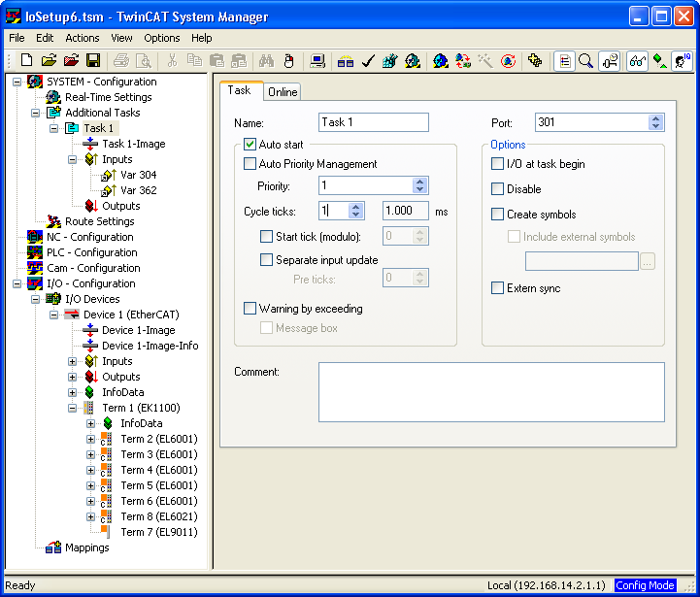The image size is (700, 597).
Task: Click the glasses watch icon
Action: pyautogui.click(x=638, y=61)
